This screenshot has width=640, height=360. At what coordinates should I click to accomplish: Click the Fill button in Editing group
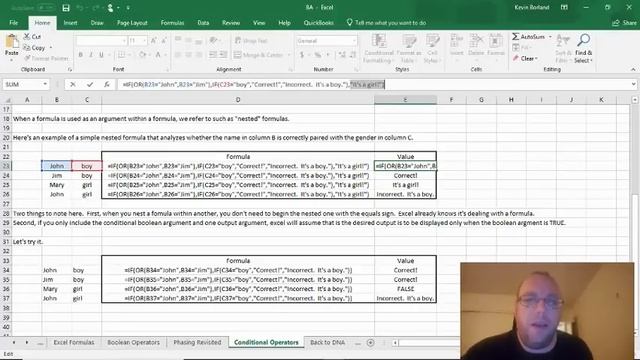coord(522,48)
